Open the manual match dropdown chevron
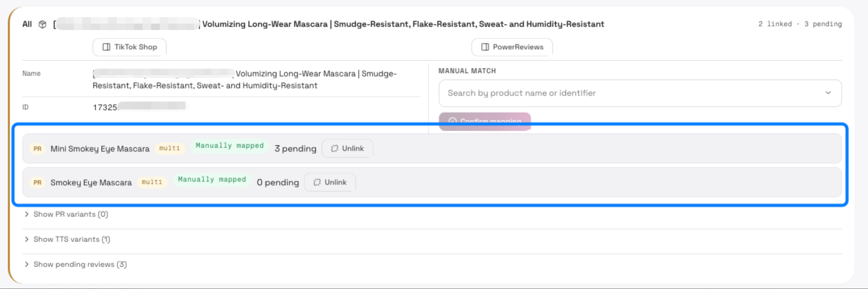This screenshot has height=289, width=868. pyautogui.click(x=828, y=93)
